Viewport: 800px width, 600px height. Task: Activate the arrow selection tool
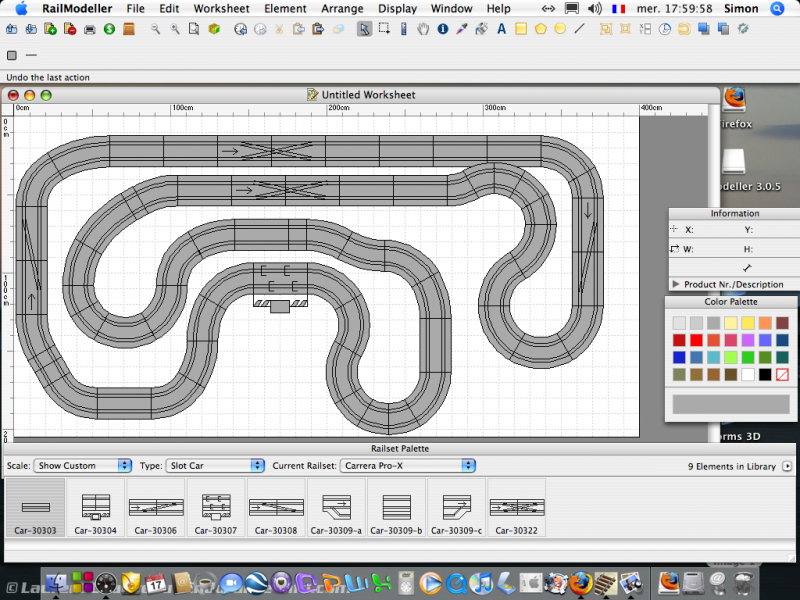pyautogui.click(x=365, y=29)
